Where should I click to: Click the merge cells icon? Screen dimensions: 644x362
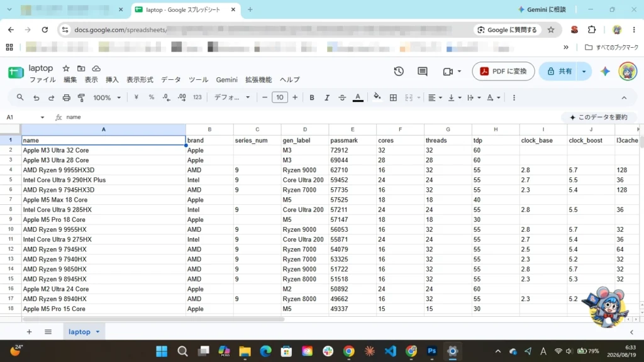pos(409,97)
